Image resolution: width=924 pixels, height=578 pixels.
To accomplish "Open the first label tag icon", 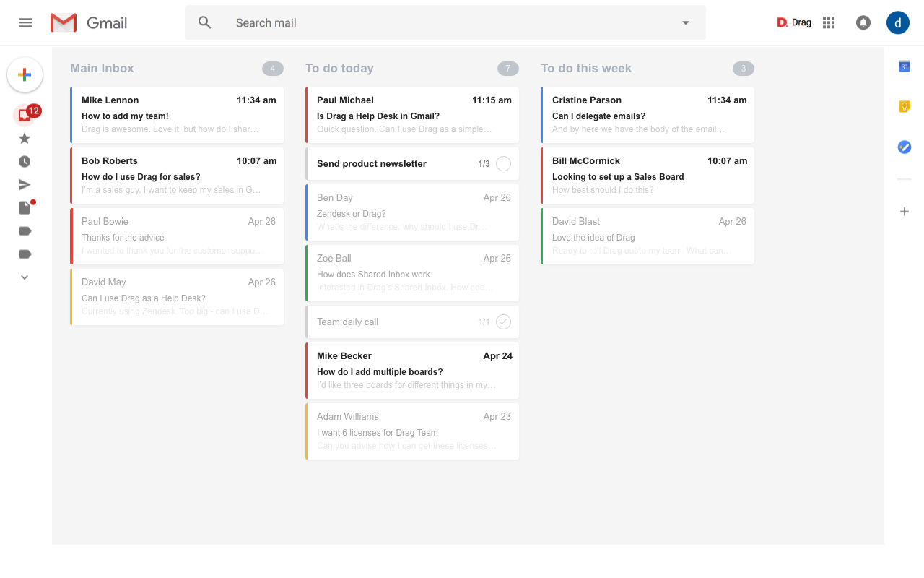I will pos(25,231).
